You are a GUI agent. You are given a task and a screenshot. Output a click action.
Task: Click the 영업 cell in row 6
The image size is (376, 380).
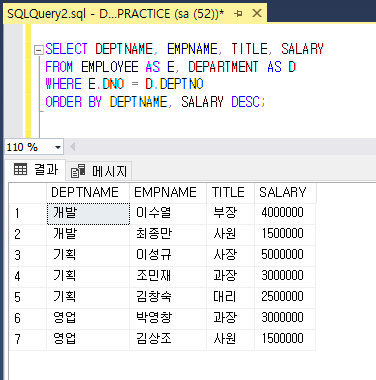[x=88, y=319]
